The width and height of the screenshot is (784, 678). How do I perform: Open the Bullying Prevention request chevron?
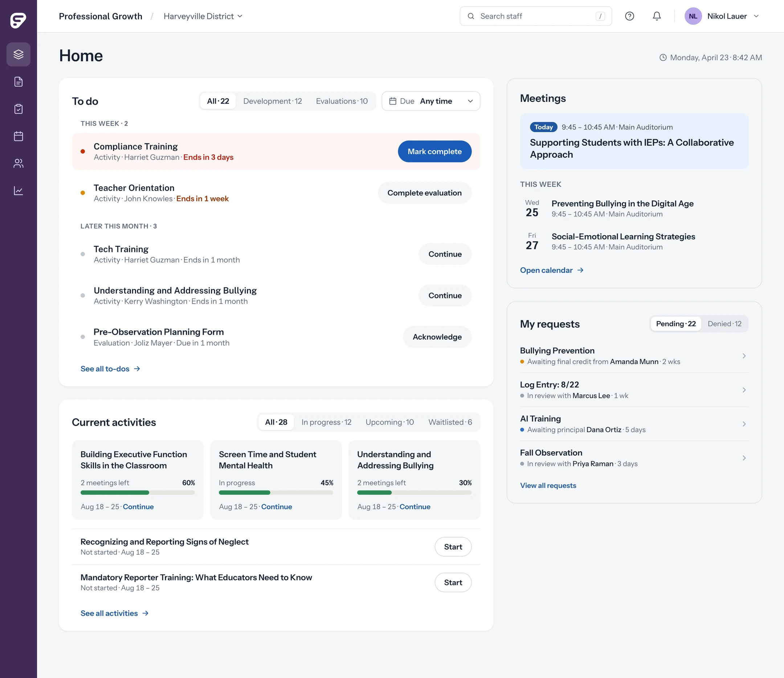pos(744,356)
